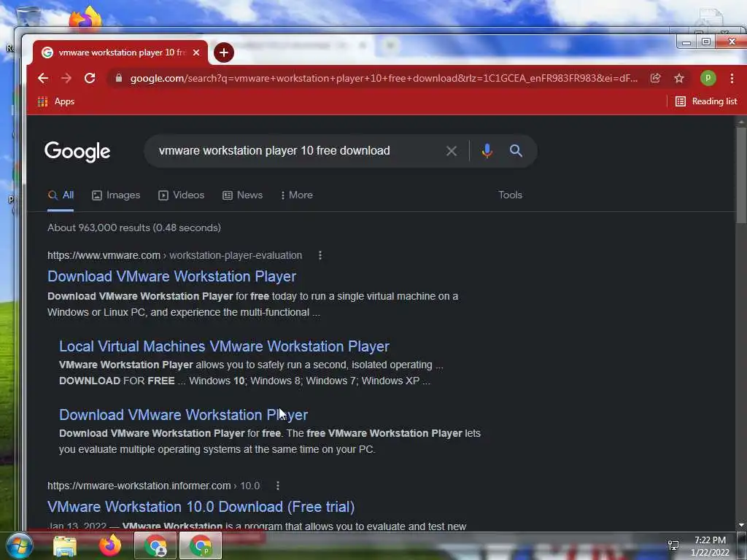The image size is (747, 560).
Task: Open options for informer.com result
Action: click(278, 486)
